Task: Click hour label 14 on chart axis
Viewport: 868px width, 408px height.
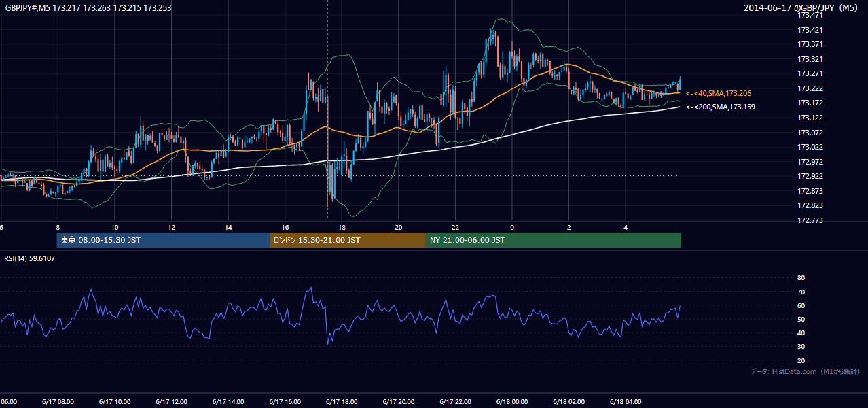Action: click(228, 228)
